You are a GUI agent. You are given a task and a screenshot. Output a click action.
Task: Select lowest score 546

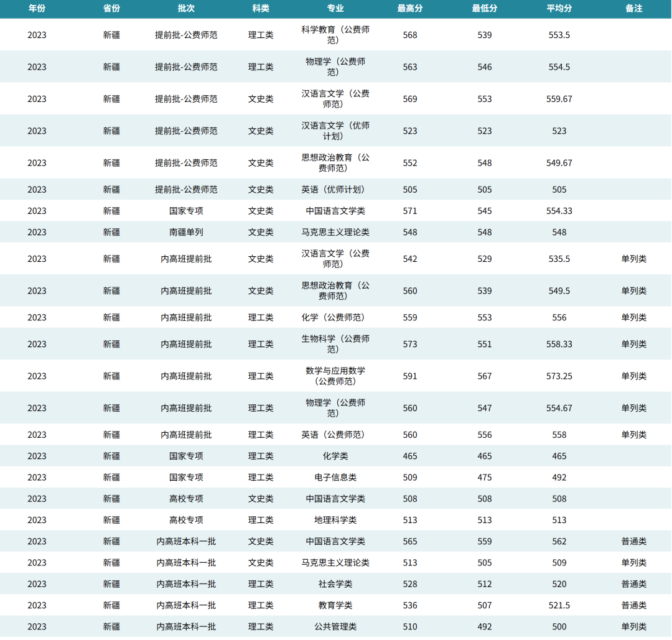pos(484,67)
